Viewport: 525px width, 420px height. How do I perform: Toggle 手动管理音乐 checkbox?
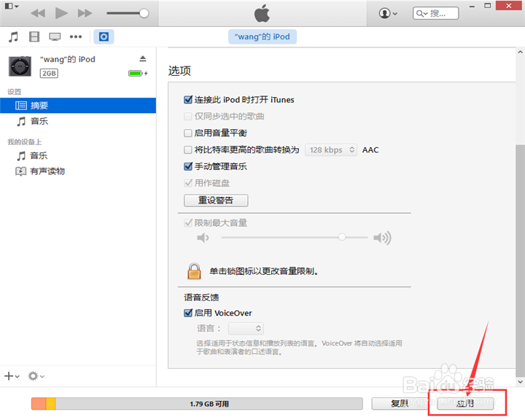(188, 166)
